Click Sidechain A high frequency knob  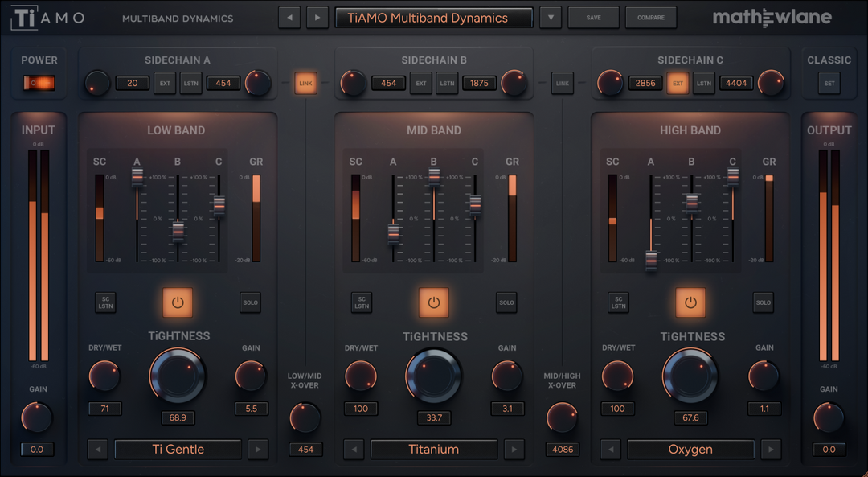pos(258,84)
